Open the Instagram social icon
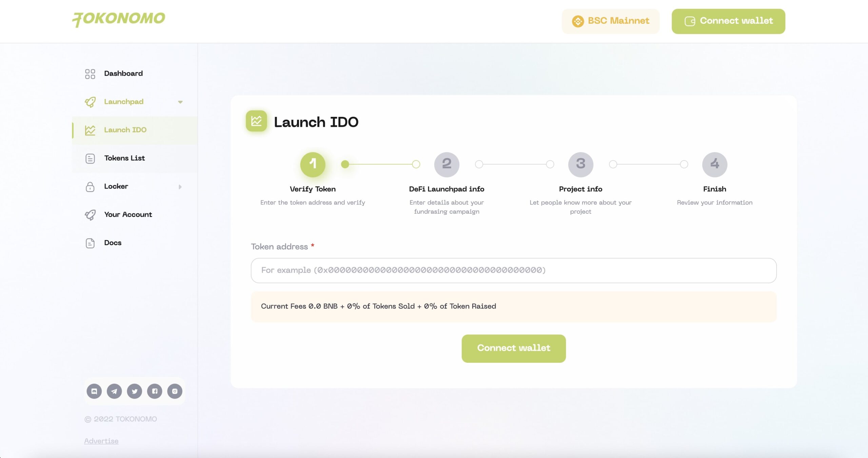This screenshot has width=868, height=458. 175,391
